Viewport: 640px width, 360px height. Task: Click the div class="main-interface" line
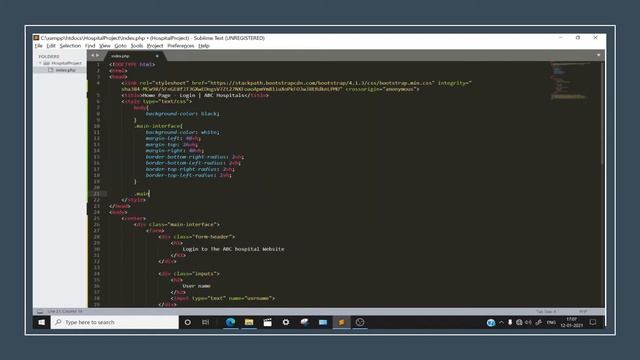coord(176,224)
